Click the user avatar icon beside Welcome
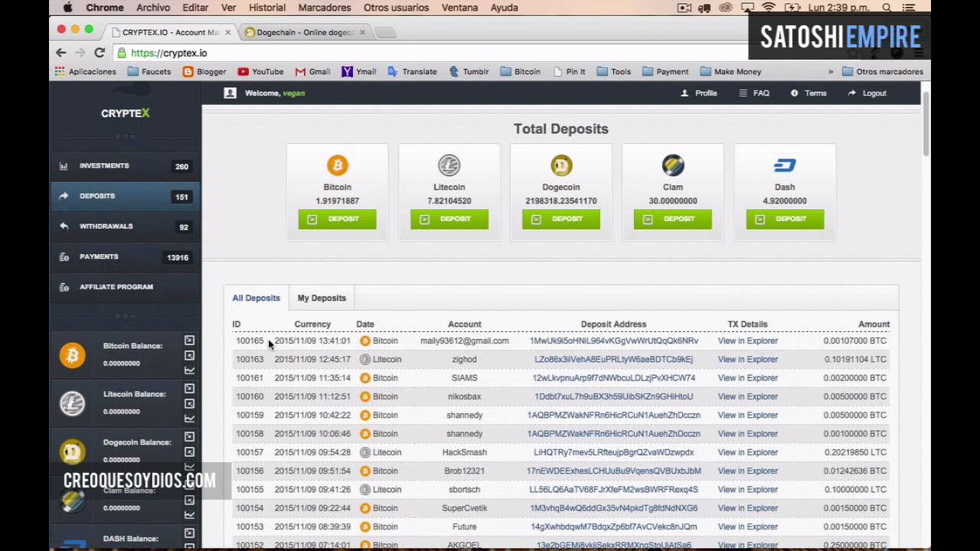This screenshot has height=551, width=980. (230, 93)
